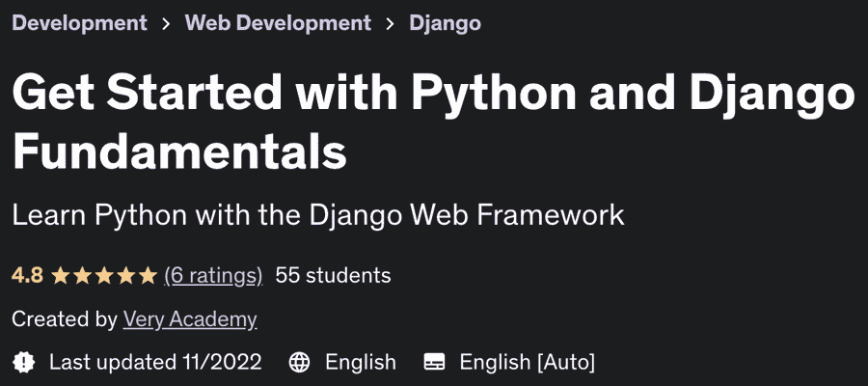
Task: Click the Learn Python subtitle text
Action: click(318, 214)
